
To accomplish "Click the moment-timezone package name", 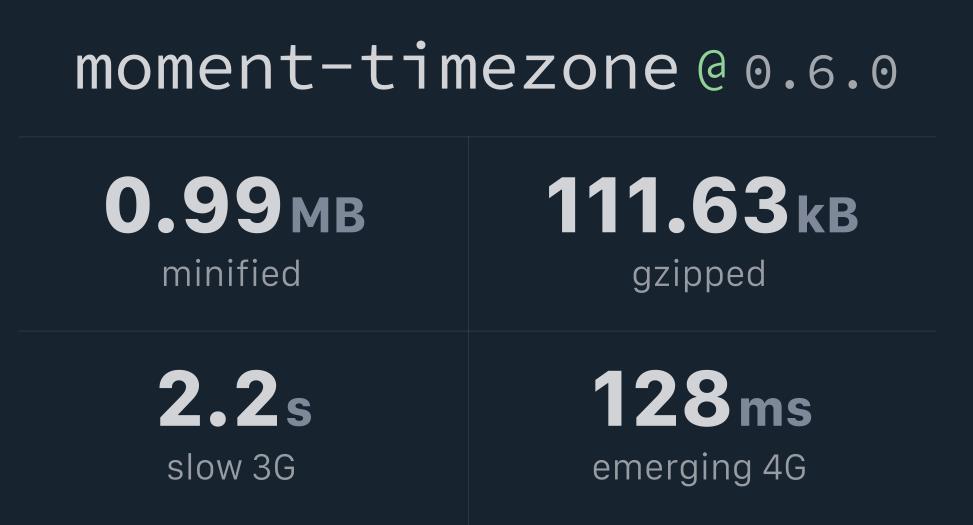I will [x=376, y=69].
